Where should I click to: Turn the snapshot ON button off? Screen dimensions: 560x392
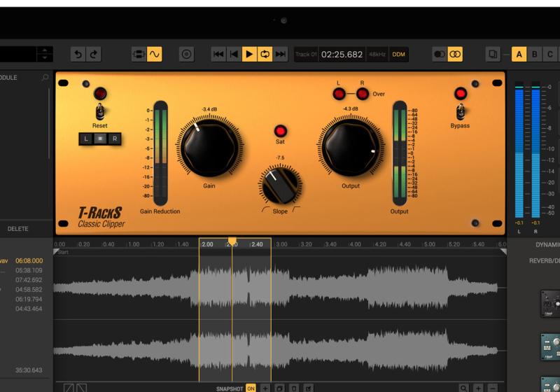pos(251,388)
